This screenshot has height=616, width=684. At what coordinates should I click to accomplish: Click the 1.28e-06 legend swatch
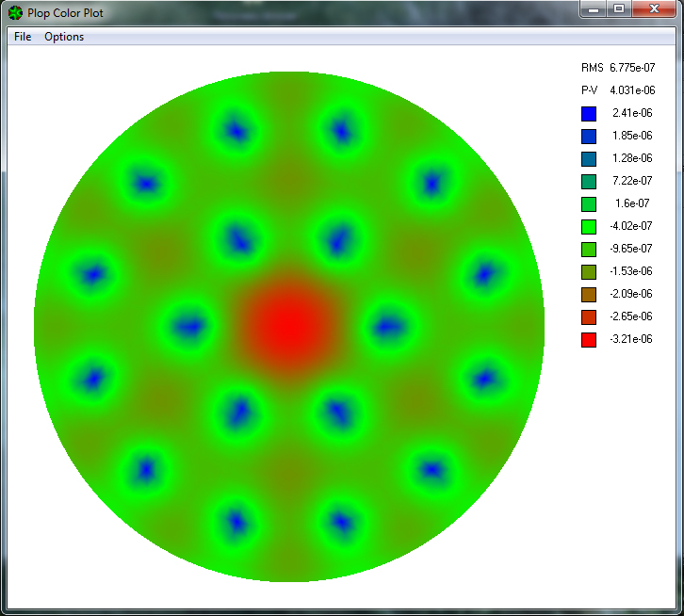click(589, 159)
